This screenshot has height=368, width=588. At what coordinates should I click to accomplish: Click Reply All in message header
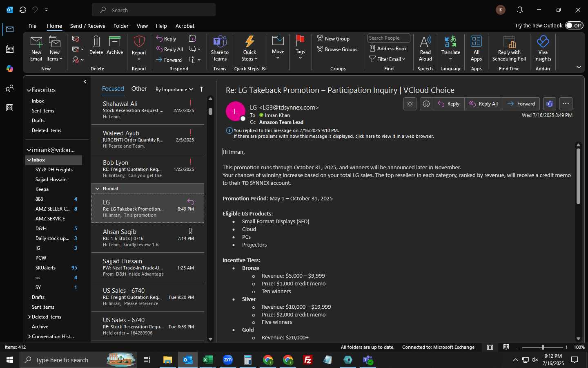[483, 104]
